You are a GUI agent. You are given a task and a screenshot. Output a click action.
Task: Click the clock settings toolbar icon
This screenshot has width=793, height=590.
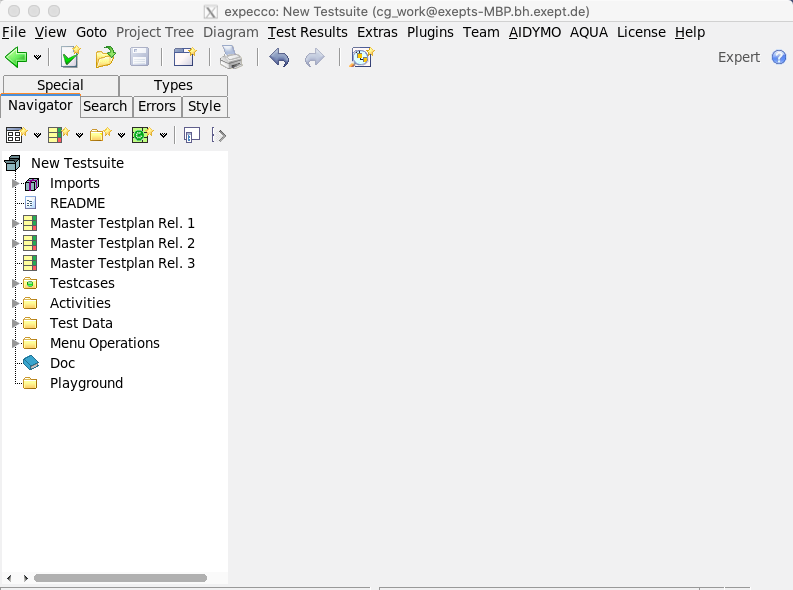point(361,58)
